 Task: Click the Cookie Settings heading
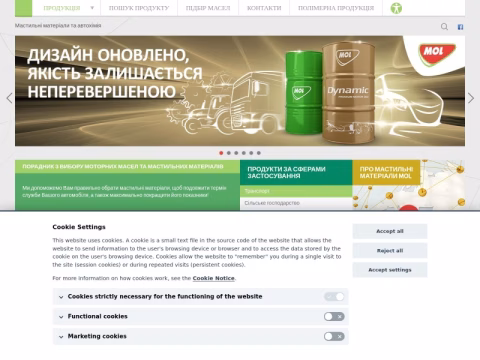[79, 227]
